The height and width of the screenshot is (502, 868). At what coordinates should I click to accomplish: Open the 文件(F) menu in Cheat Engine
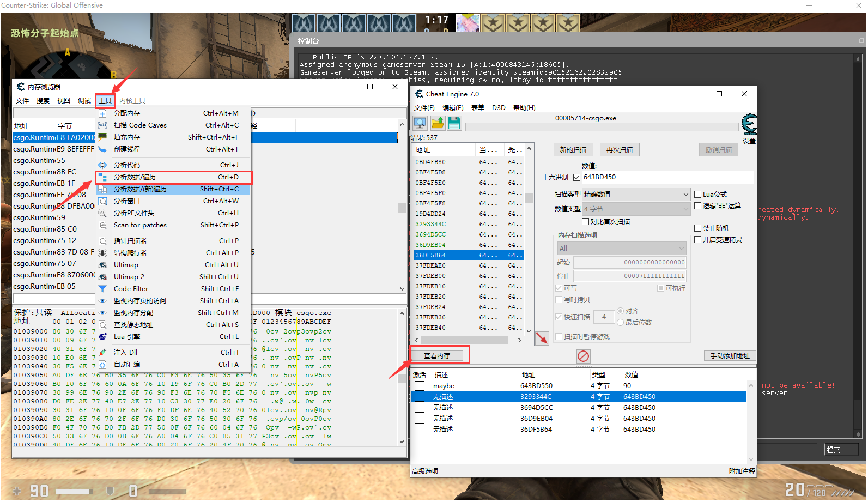pos(424,108)
